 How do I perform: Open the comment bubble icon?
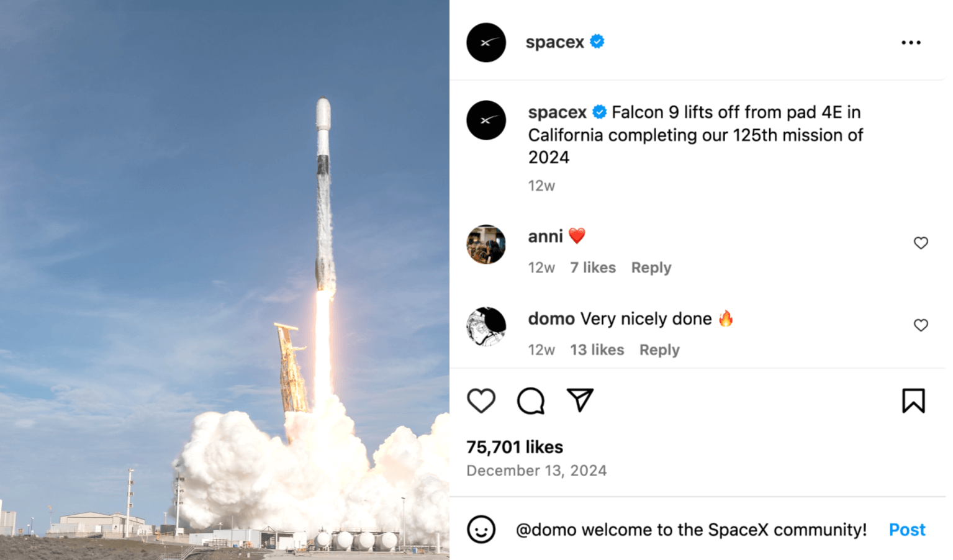pyautogui.click(x=531, y=401)
